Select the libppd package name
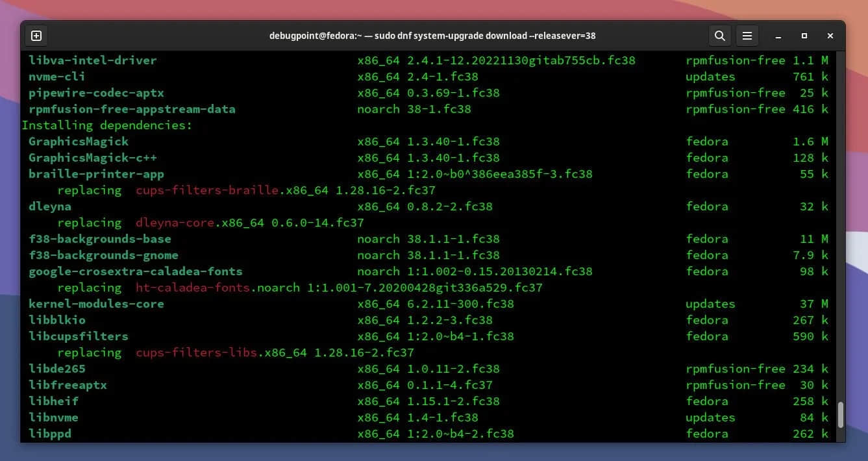Image resolution: width=868 pixels, height=461 pixels. (x=50, y=434)
